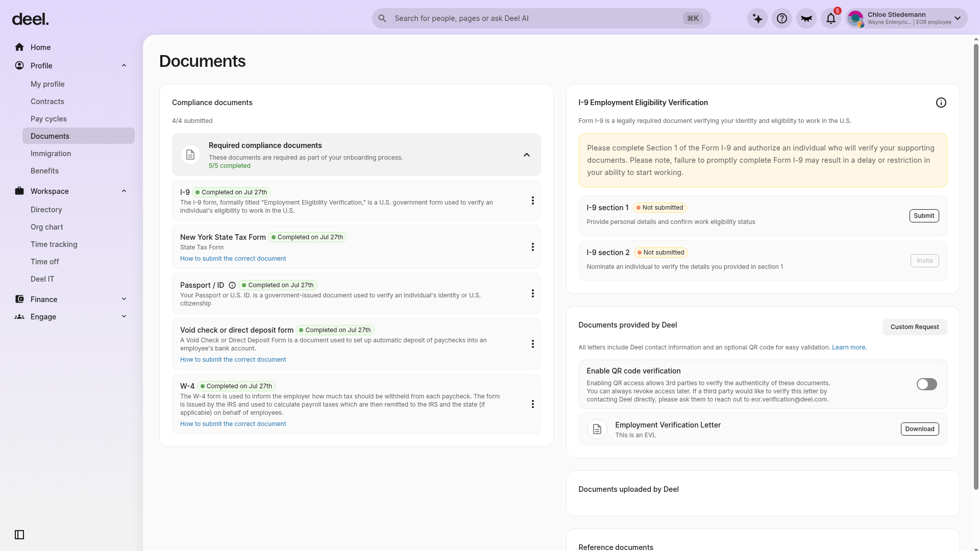Click the Engage people icon
This screenshot has width=980, height=551.
click(19, 316)
